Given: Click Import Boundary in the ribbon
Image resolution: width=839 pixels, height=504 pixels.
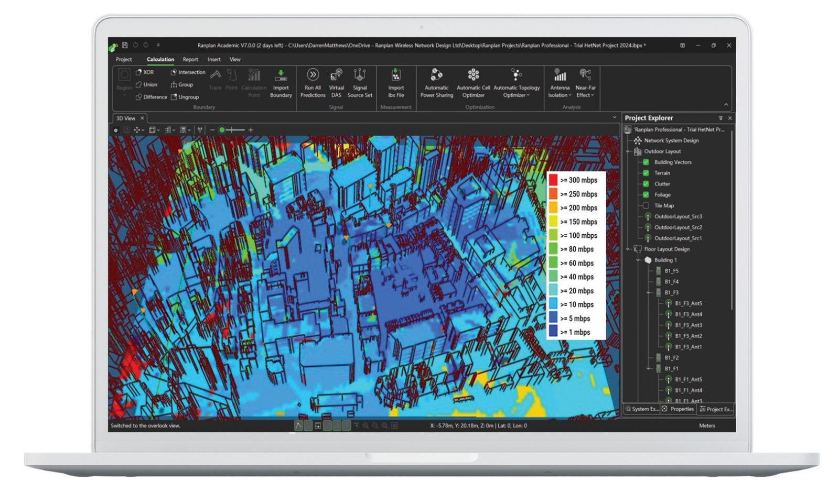Looking at the screenshot, I should (x=281, y=84).
